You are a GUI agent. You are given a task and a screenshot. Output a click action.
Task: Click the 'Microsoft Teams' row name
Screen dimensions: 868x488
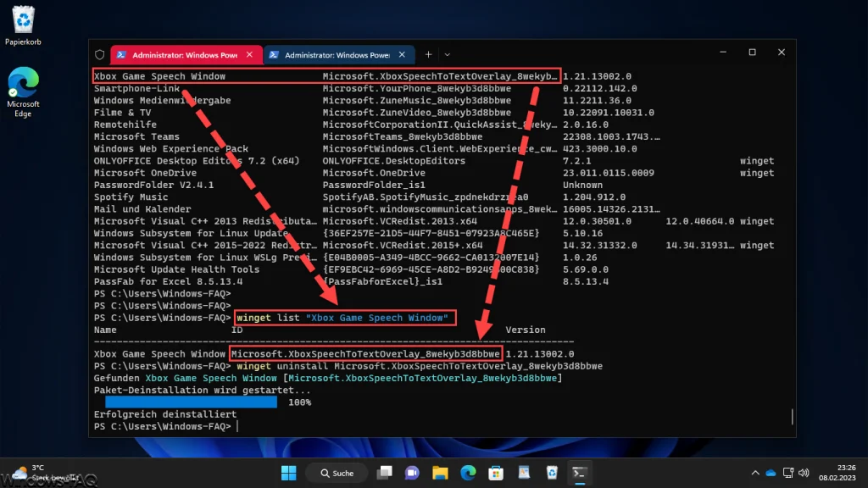coord(136,136)
